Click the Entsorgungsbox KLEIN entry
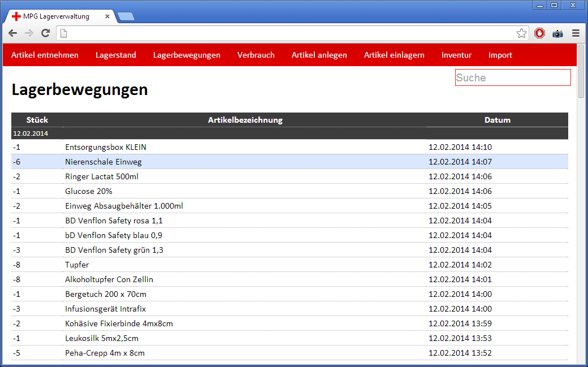Screen dimensions: 588x367 [105, 147]
